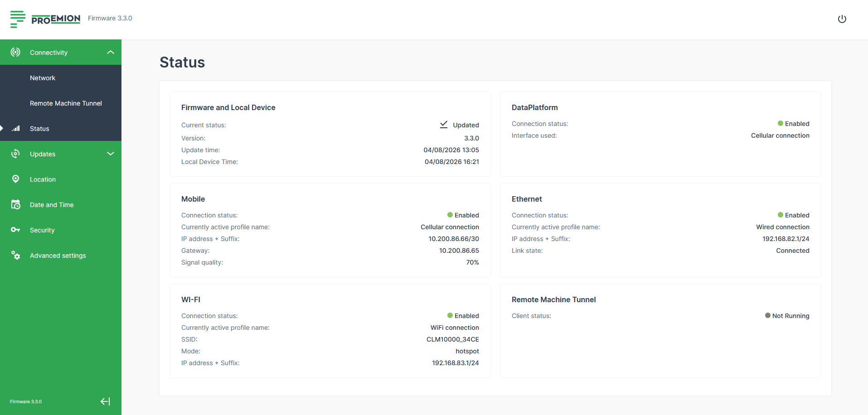Image resolution: width=868 pixels, height=415 pixels.
Task: Click the Location pin icon
Action: click(15, 179)
